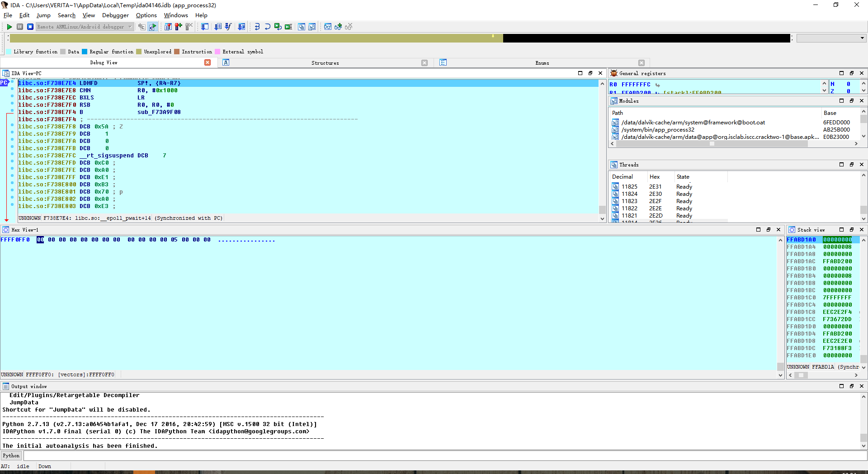Click the breakpoint list icon
Viewport: 868px width, 474px height.
[168, 27]
